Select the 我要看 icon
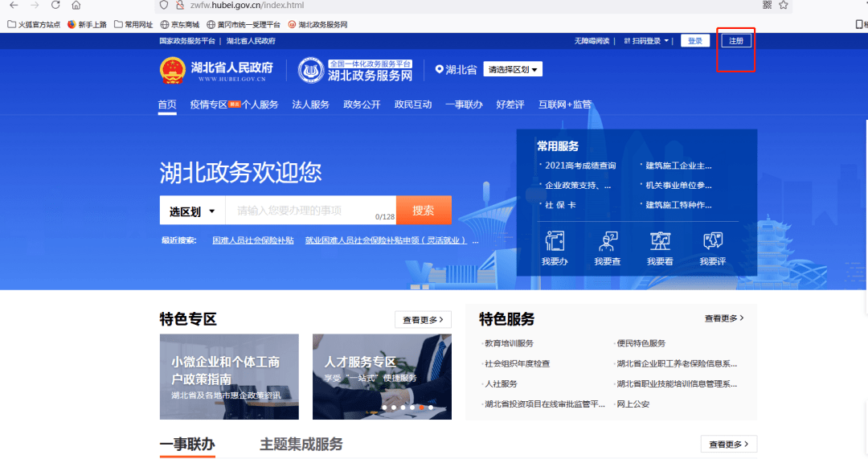Screen dimensions: 868x459 (x=660, y=241)
